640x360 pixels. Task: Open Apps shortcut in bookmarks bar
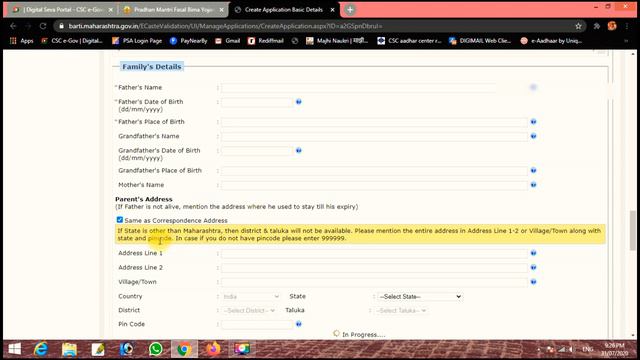pyautogui.click(x=22, y=40)
